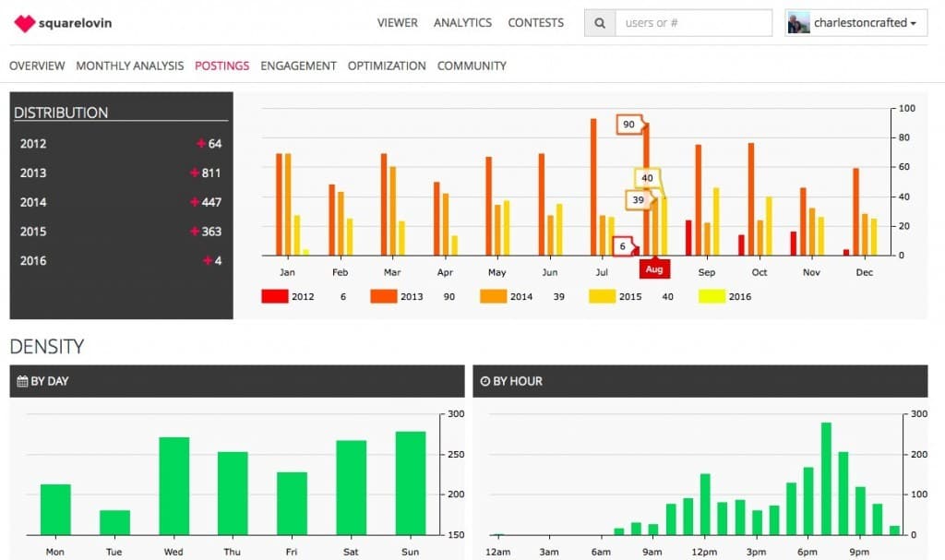Open the Contests link

click(535, 23)
